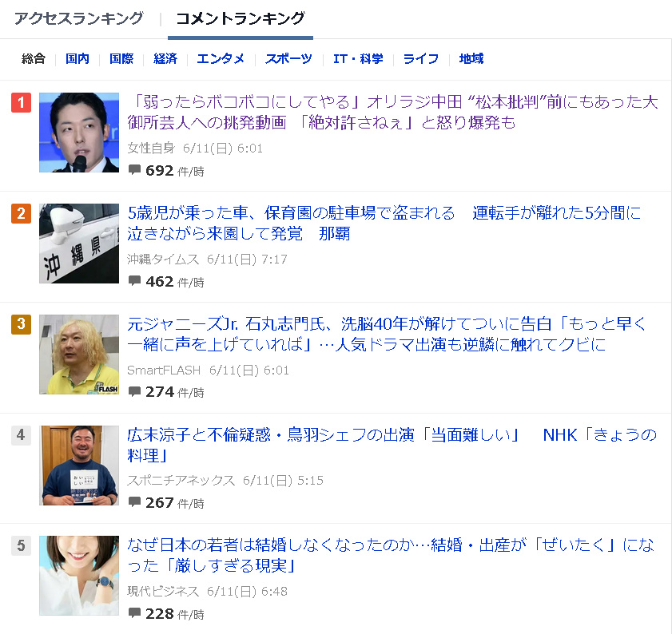Click the blonde-haired man thumbnail

(x=79, y=355)
